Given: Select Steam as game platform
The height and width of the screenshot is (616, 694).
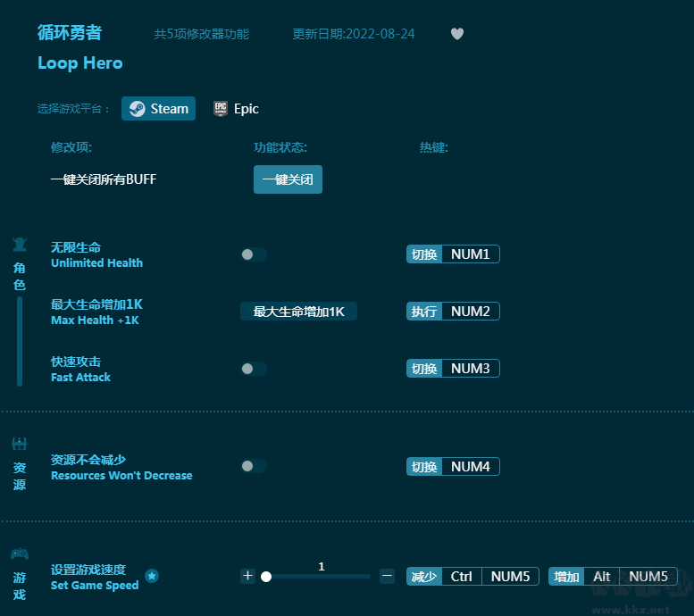Looking at the screenshot, I should 158,108.
